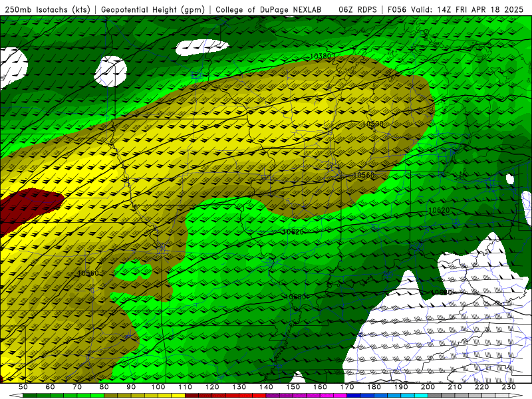Click the 'F056' forecast hour label

click(x=396, y=10)
